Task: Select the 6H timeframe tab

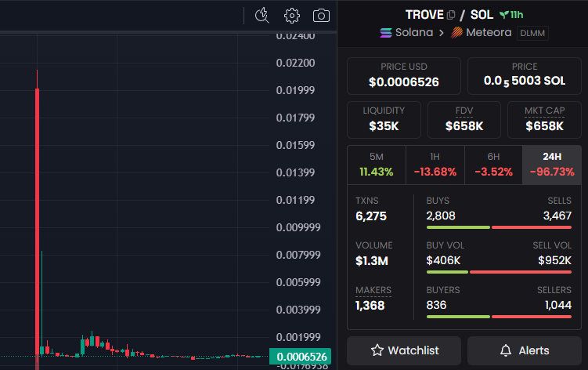Action: click(x=493, y=165)
